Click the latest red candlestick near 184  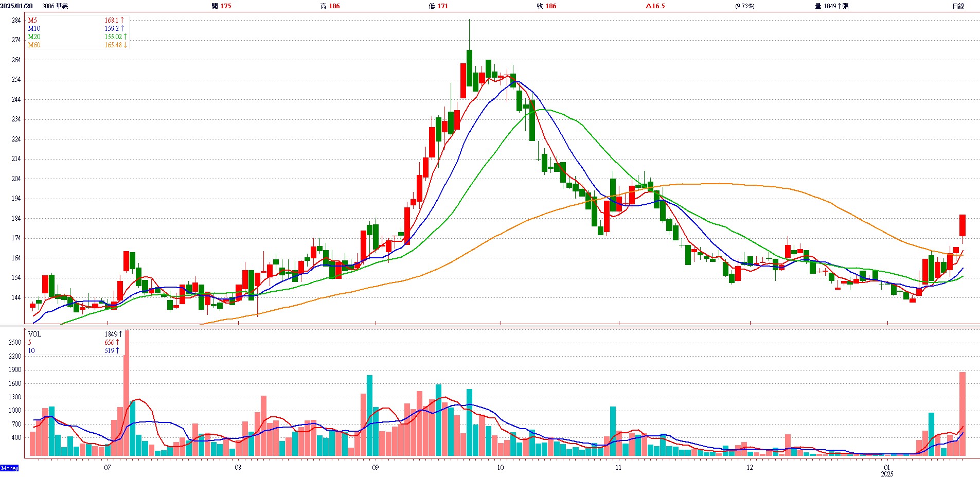[x=962, y=225]
